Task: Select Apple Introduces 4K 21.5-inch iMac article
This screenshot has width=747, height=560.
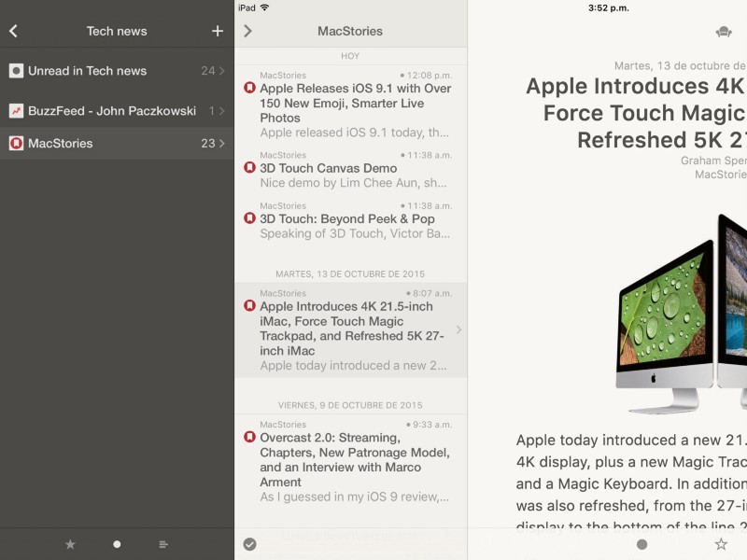Action: point(350,330)
